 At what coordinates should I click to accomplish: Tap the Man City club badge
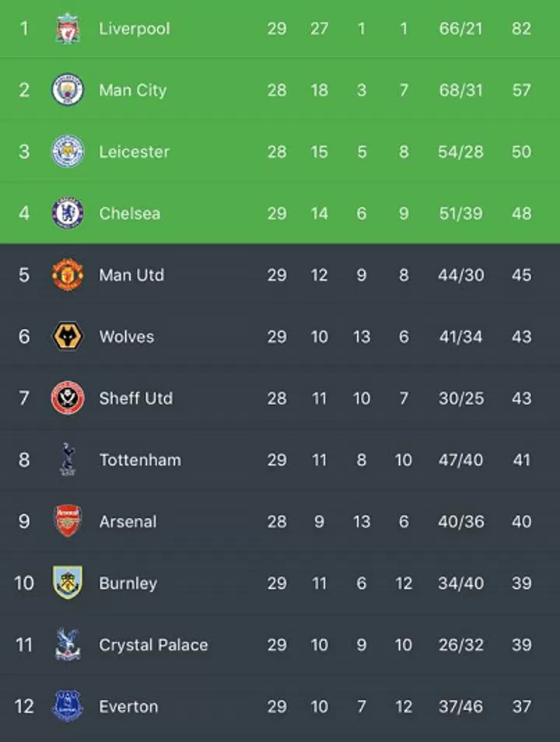[68, 90]
